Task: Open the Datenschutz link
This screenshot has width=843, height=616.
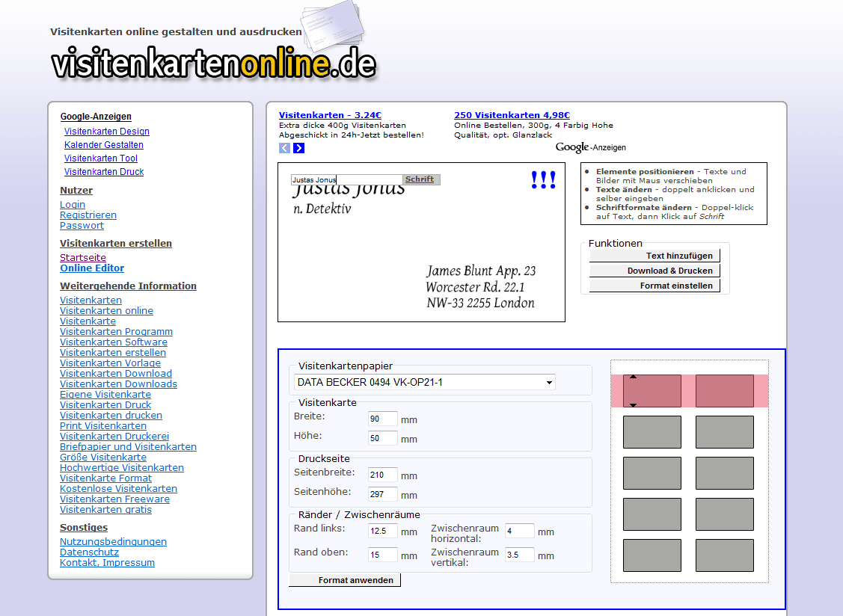Action: (x=89, y=552)
